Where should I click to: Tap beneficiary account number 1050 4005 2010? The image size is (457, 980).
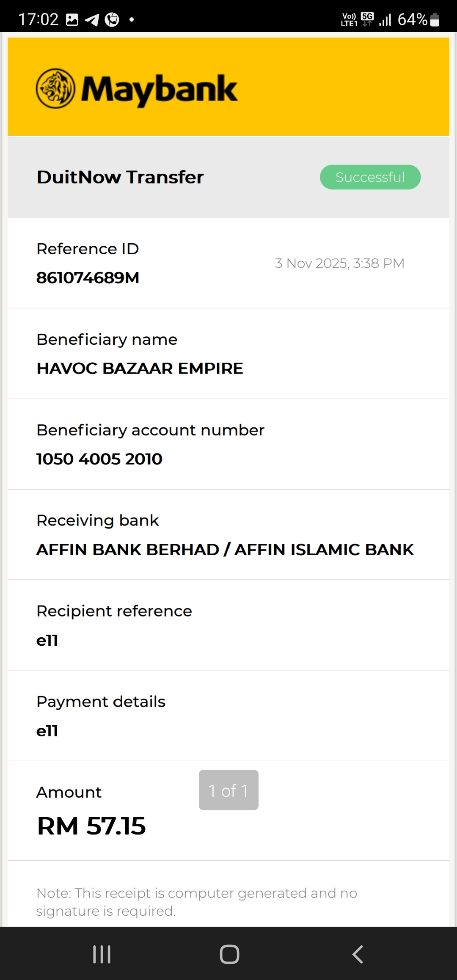coord(99,459)
